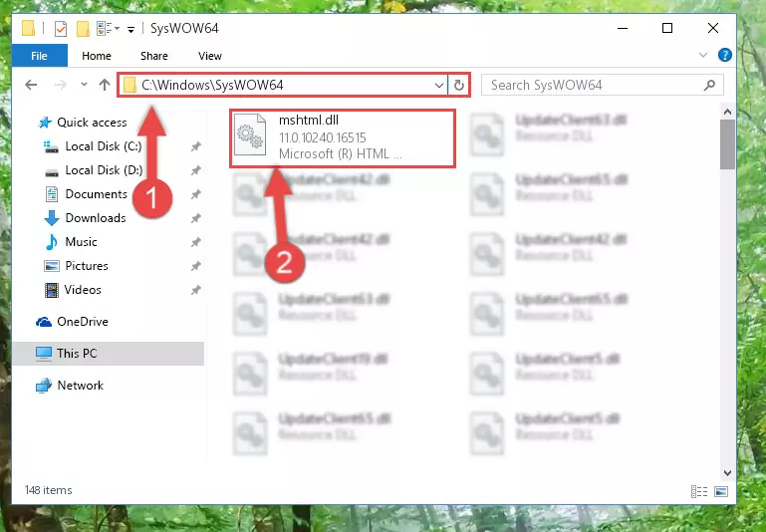Click the Properties checkmark icon in title bar

[61, 29]
